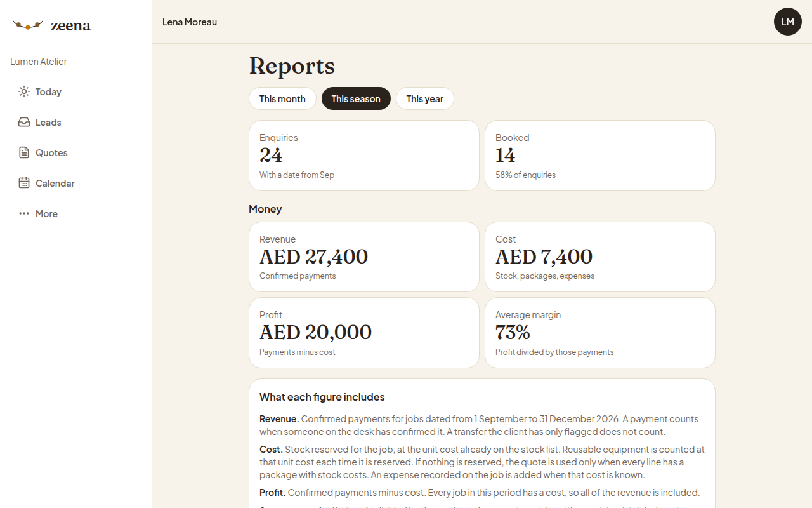The height and width of the screenshot is (508, 812).
Task: Click the "Profit divided by those payments" caption
Action: pos(554,352)
